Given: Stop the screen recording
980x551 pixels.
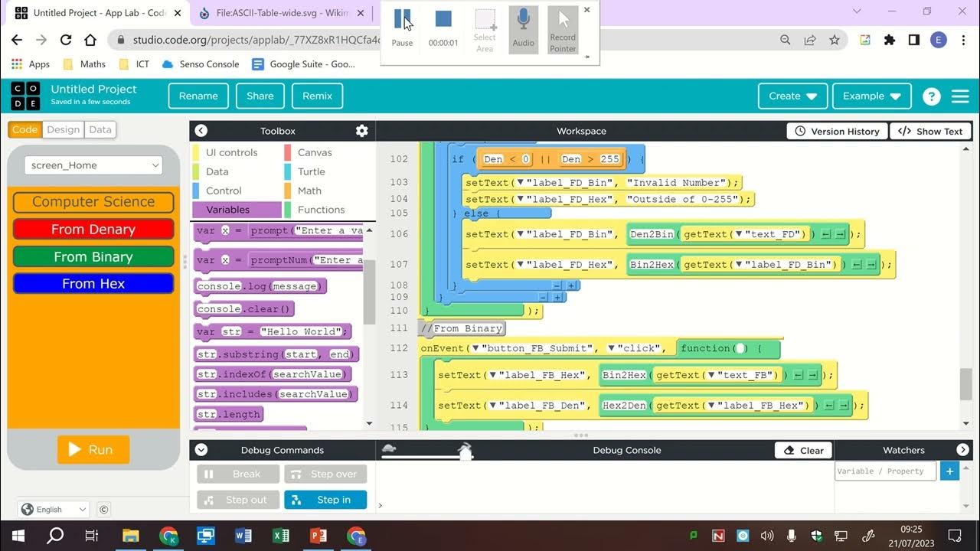Looking at the screenshot, I should pyautogui.click(x=443, y=28).
